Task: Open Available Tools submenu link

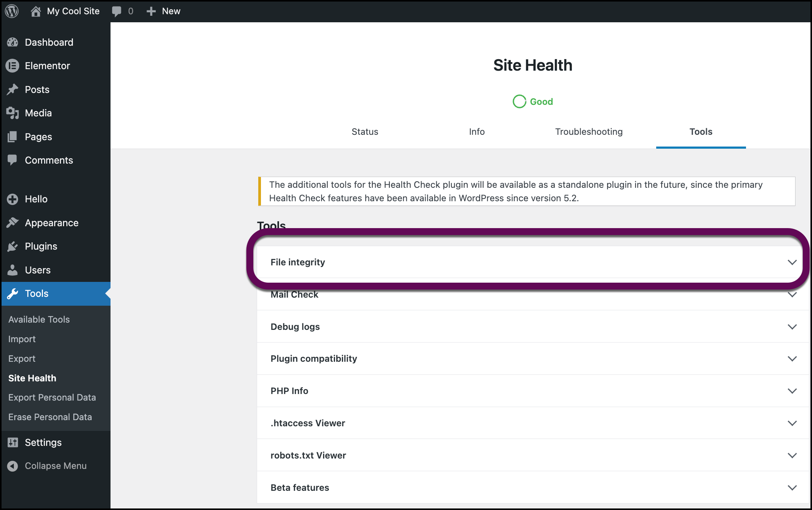Action: pos(39,320)
